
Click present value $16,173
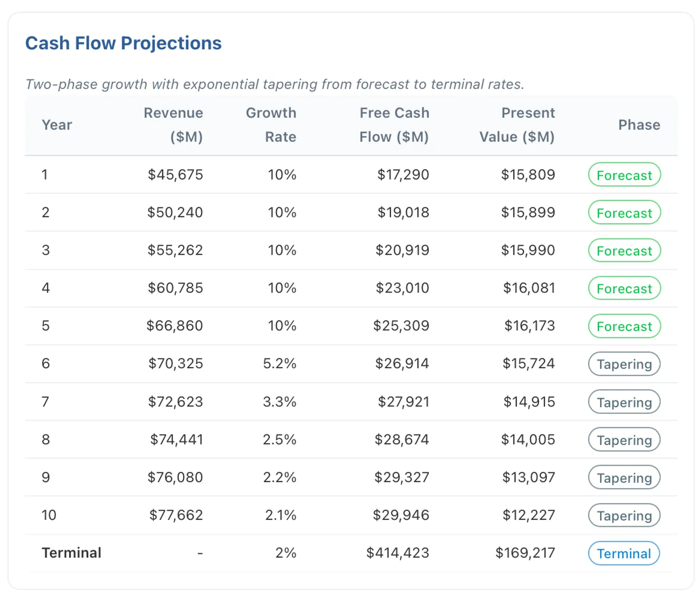[x=529, y=326]
